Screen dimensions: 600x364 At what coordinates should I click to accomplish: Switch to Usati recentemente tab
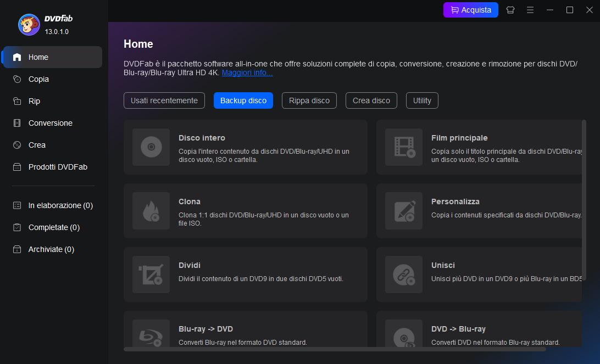click(164, 100)
